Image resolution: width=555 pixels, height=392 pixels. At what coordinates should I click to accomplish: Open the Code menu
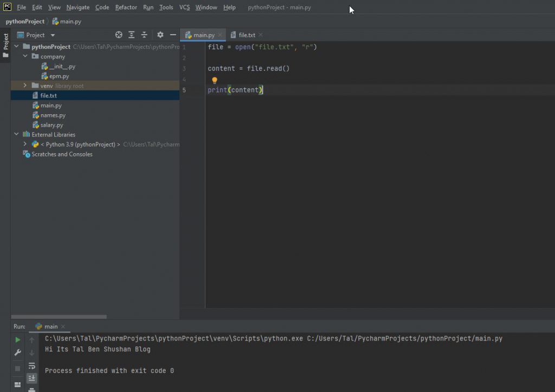coord(102,7)
